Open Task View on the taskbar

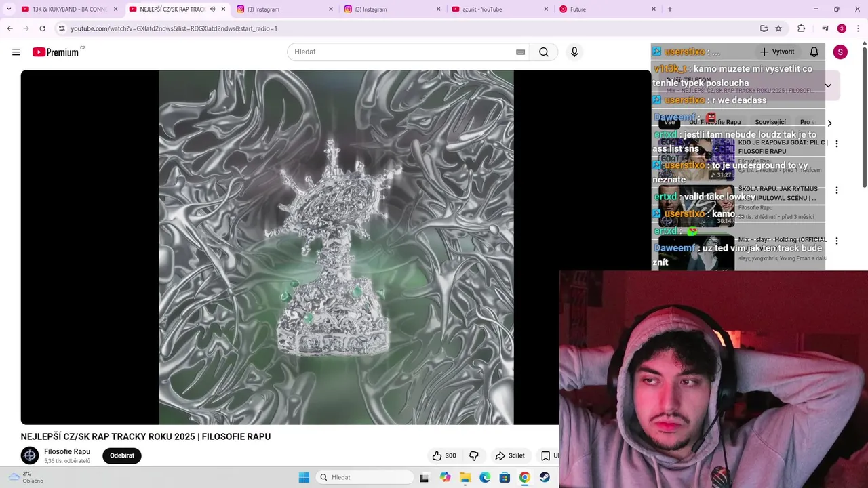(425, 477)
